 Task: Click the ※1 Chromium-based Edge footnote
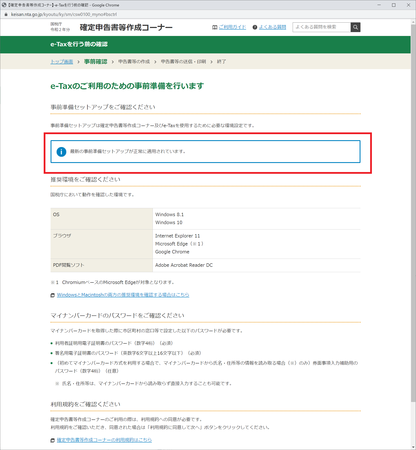pos(112,282)
